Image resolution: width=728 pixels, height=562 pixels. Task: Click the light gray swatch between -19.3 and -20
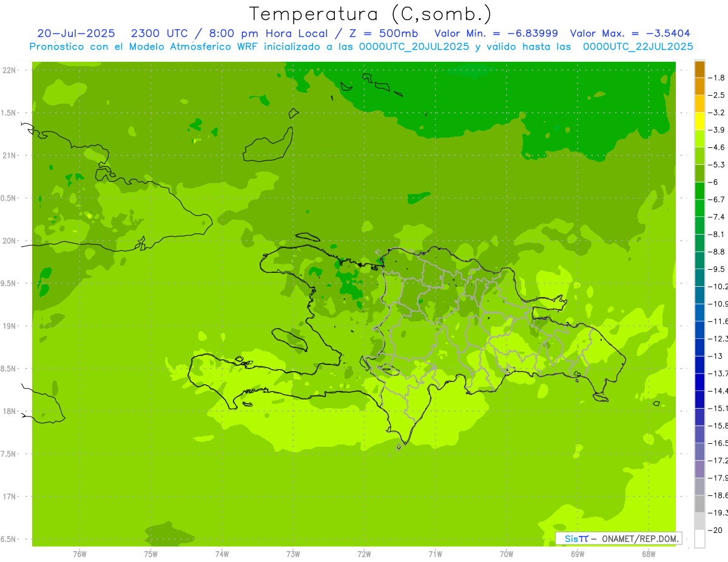pos(699,521)
